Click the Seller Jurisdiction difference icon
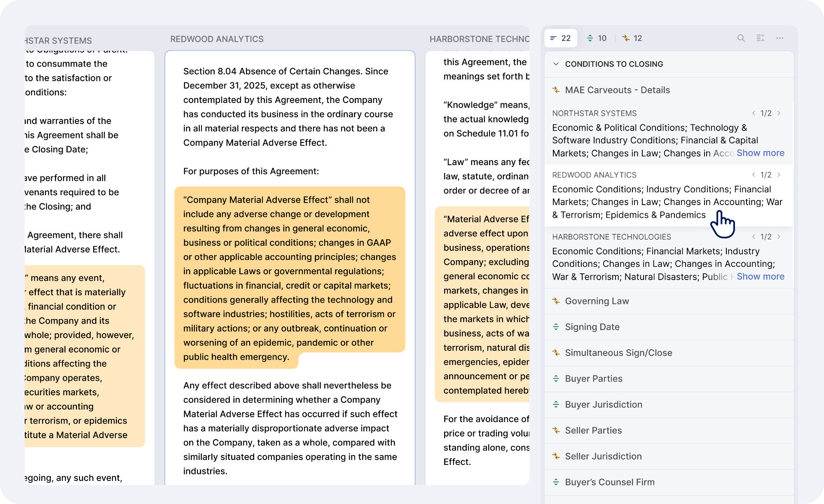 (x=556, y=457)
